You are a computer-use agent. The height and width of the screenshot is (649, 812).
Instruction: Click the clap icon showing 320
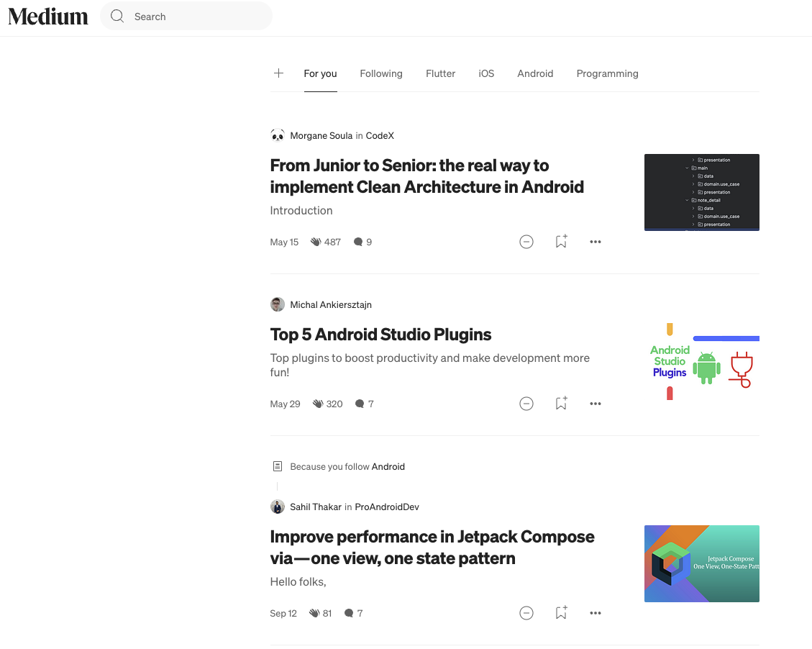pyautogui.click(x=317, y=404)
